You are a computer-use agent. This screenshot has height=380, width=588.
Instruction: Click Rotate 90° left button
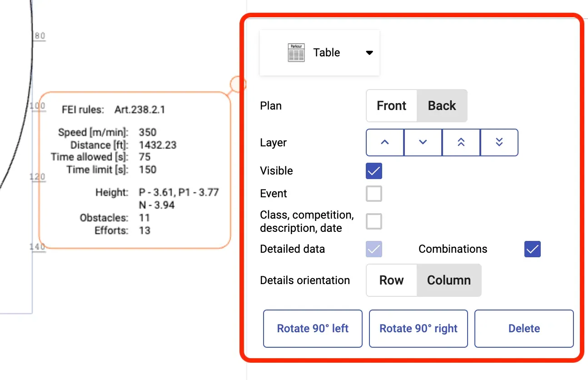313,329
